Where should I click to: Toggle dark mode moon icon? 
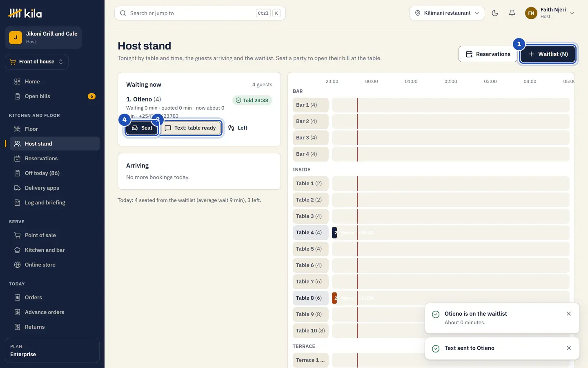[x=495, y=13]
